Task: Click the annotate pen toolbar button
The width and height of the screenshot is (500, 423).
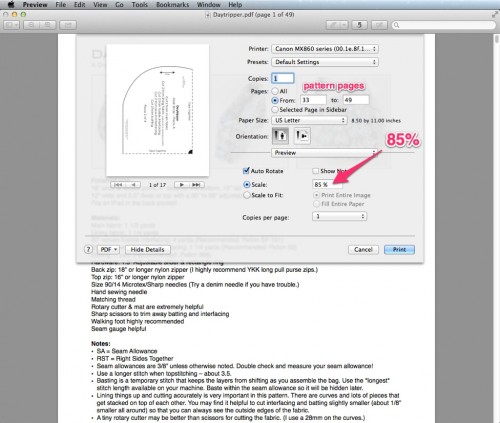Action: (x=333, y=25)
